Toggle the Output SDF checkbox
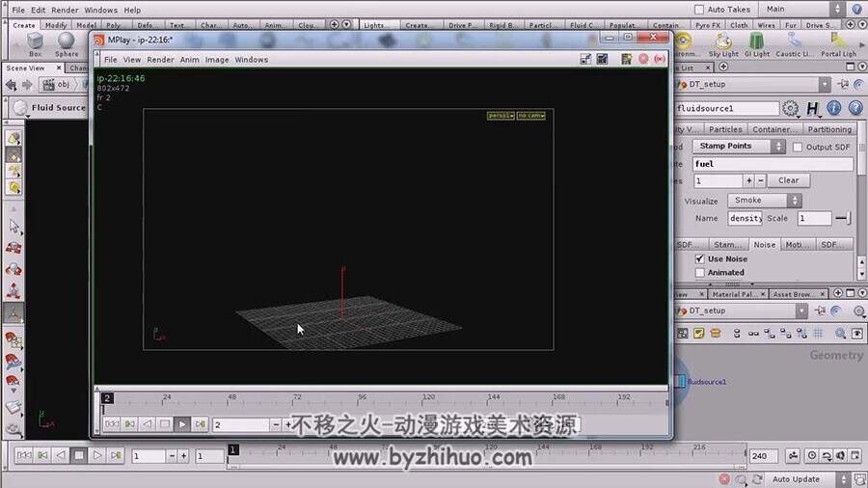Viewport: 868px width, 488px height. tap(798, 147)
